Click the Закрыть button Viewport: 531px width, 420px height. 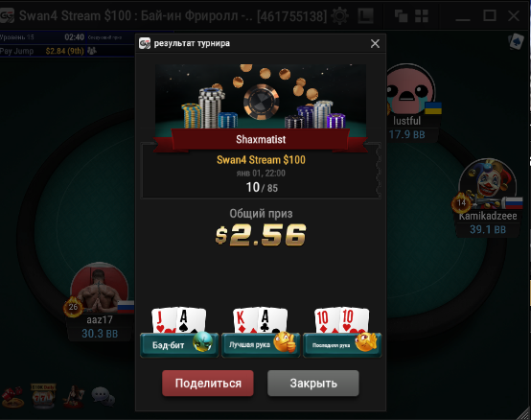(313, 383)
